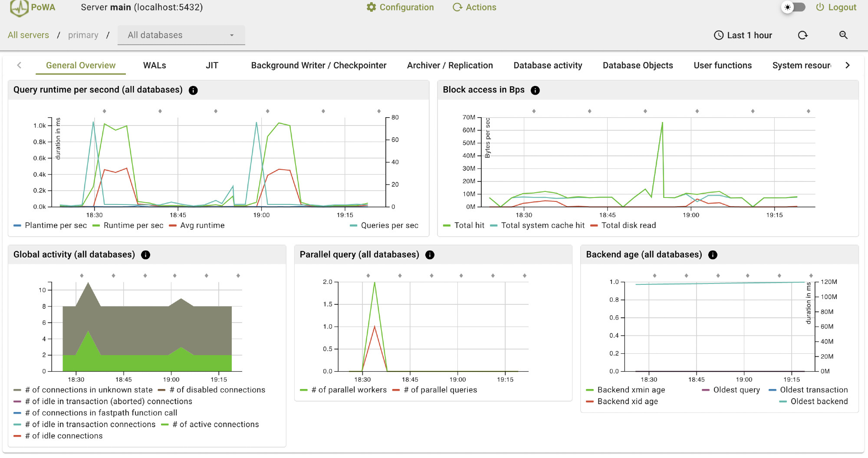The image size is (868, 458).
Task: Toggle Plantime per sec series
Action: pos(50,225)
